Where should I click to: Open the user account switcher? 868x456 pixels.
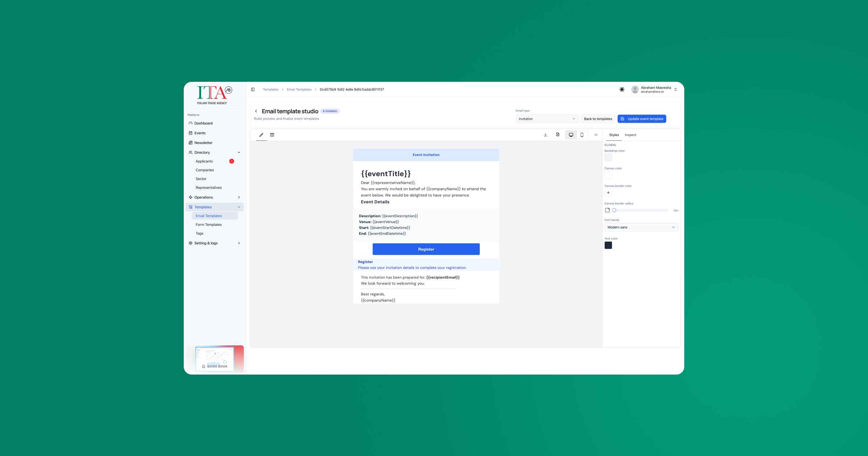point(654,89)
